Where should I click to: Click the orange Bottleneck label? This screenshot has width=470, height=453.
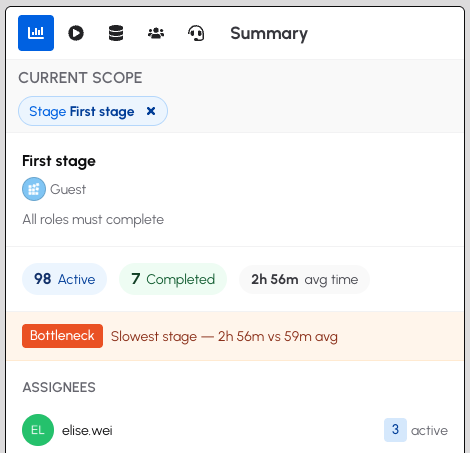(62, 336)
